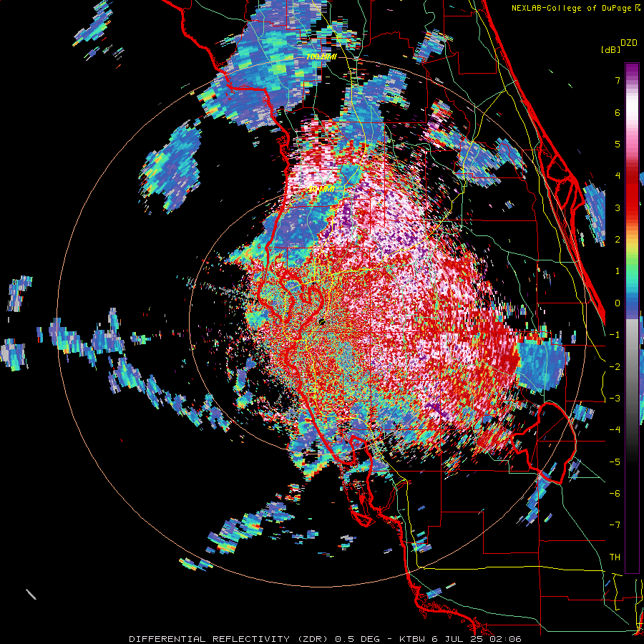This screenshot has width=644, height=644.
Task: Select the 3 value on the scale
Action: pyautogui.click(x=618, y=208)
